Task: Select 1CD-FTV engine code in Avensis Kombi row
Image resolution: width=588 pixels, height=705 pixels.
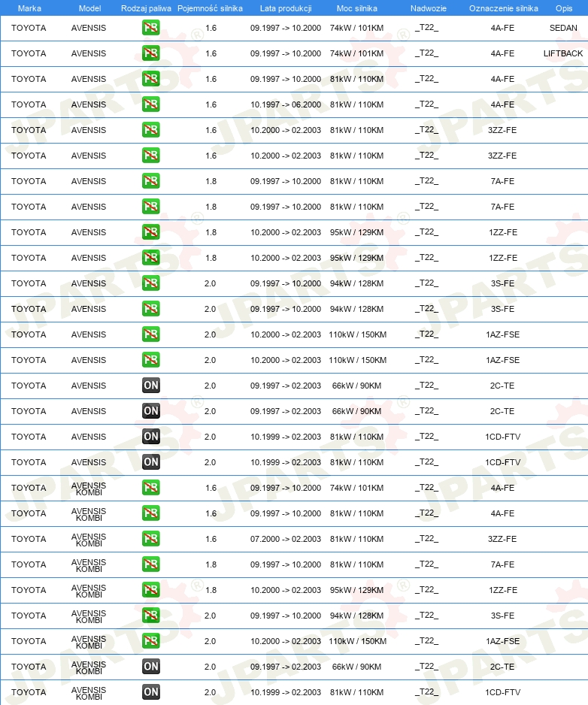Action: click(x=502, y=692)
